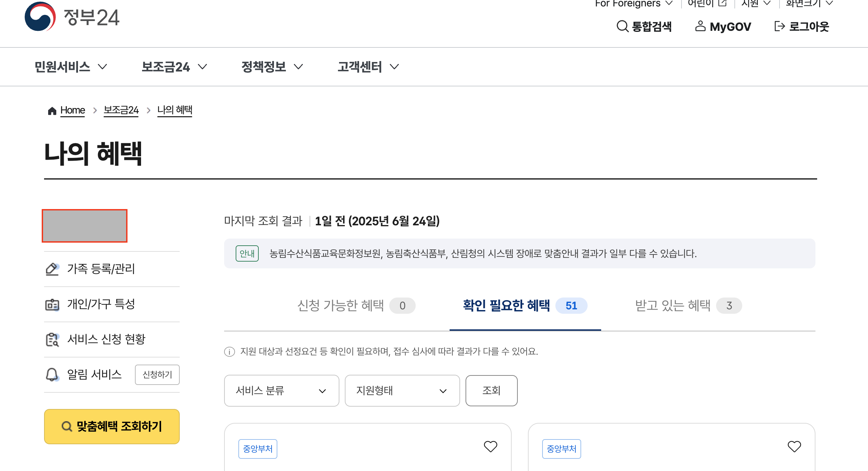The image size is (868, 471).
Task: Click the 맞춤혜택 조회하기 button
Action: (x=112, y=426)
